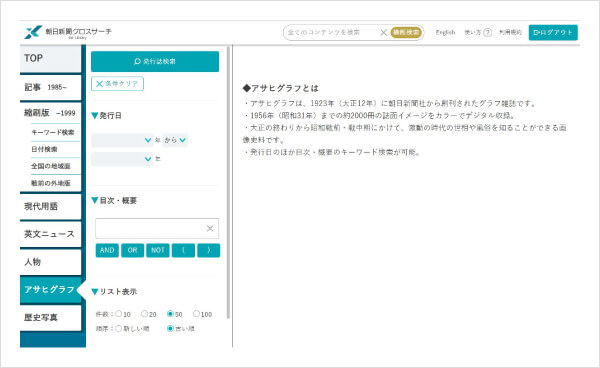The width and height of the screenshot is (600, 368).
Task: Select 100 results per page
Action: pyautogui.click(x=196, y=314)
